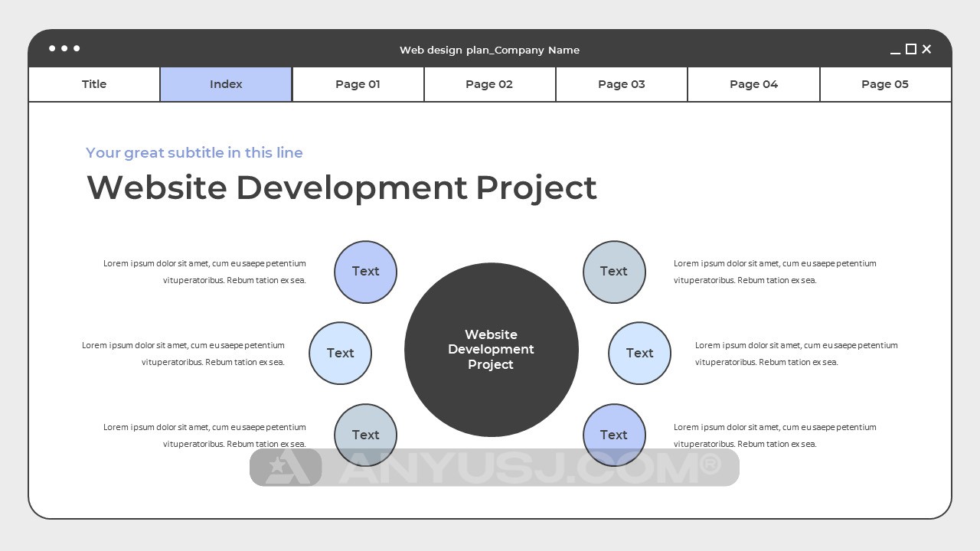Jump to the Page 05 tab

(885, 84)
